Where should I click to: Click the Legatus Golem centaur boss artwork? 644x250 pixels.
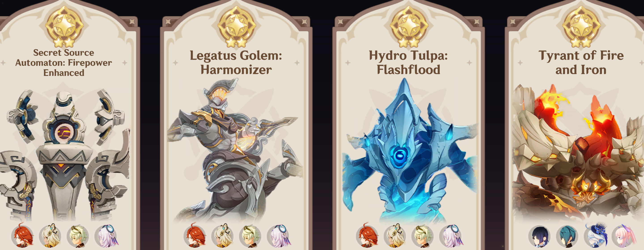tap(235, 150)
